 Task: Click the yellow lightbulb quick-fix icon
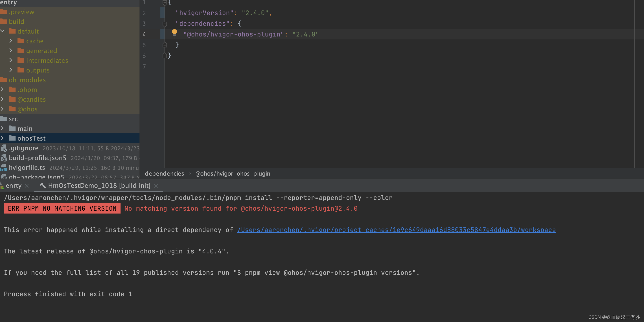[x=174, y=33]
